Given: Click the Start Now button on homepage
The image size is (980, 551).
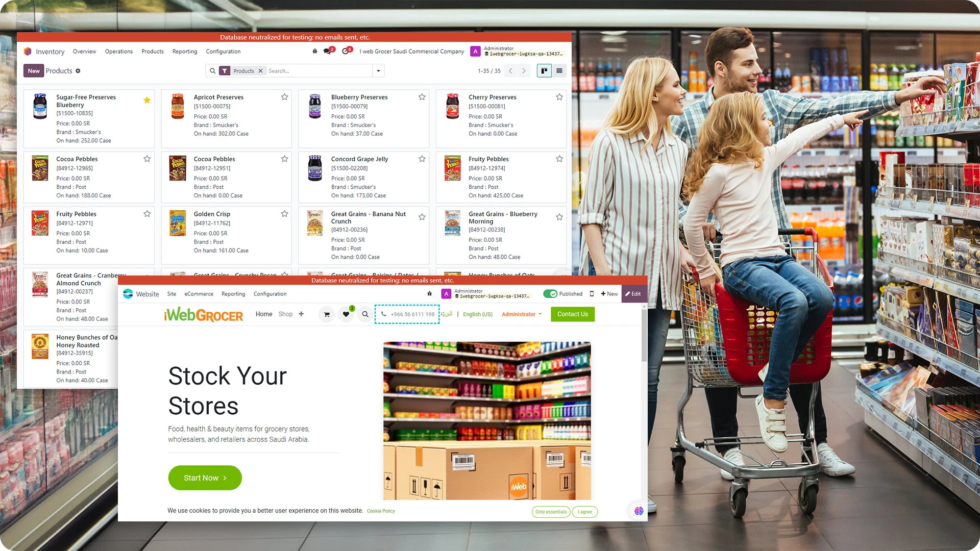Looking at the screenshot, I should coord(204,478).
